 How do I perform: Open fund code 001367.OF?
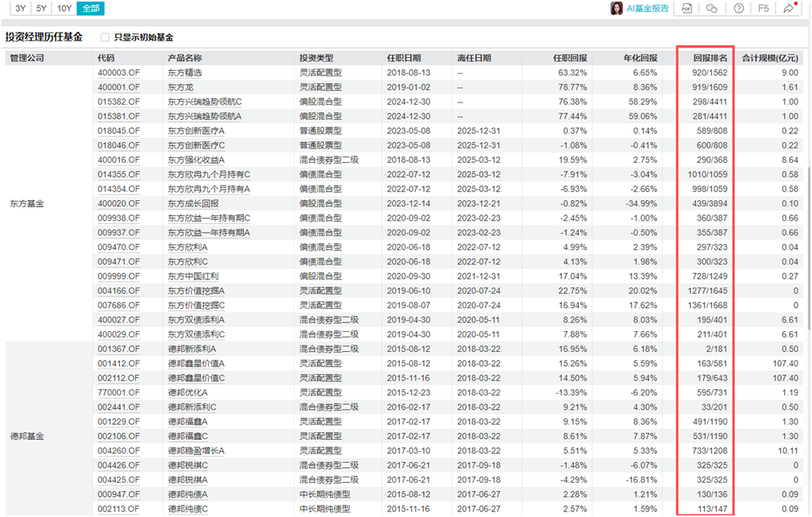[x=118, y=349]
